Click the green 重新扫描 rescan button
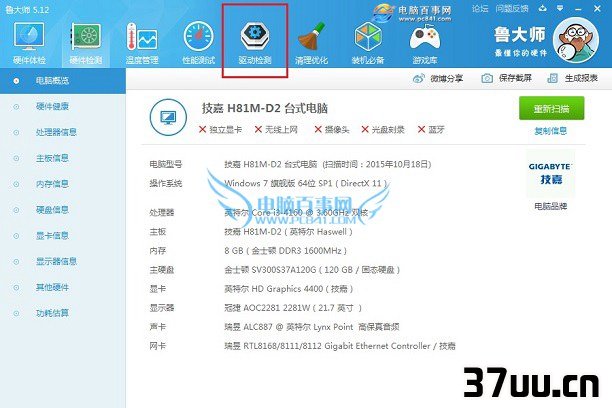 pyautogui.click(x=552, y=109)
